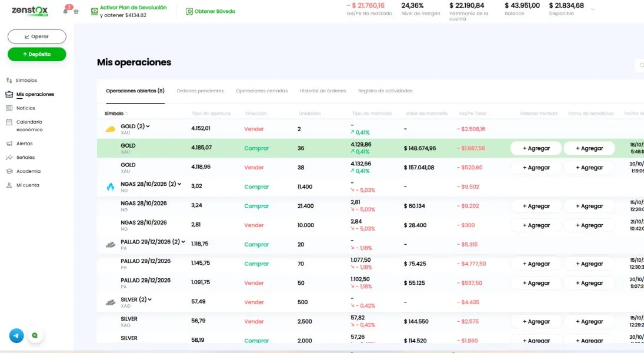Open Señales via its chart icon
The width and height of the screenshot is (644, 353).
9,158
